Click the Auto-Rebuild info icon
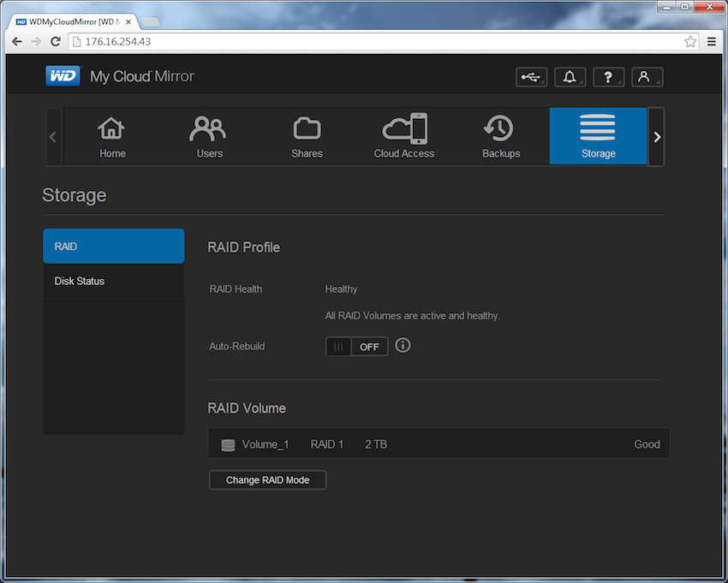 click(403, 345)
